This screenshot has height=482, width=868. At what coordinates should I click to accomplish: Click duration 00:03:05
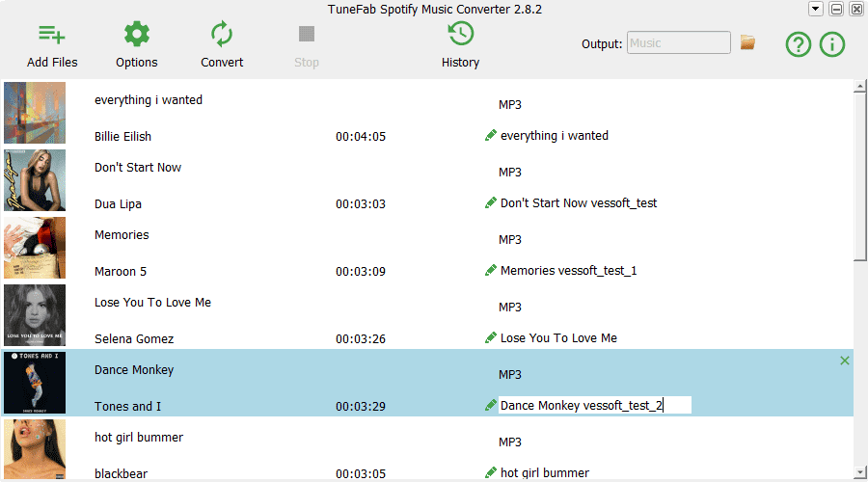361,474
